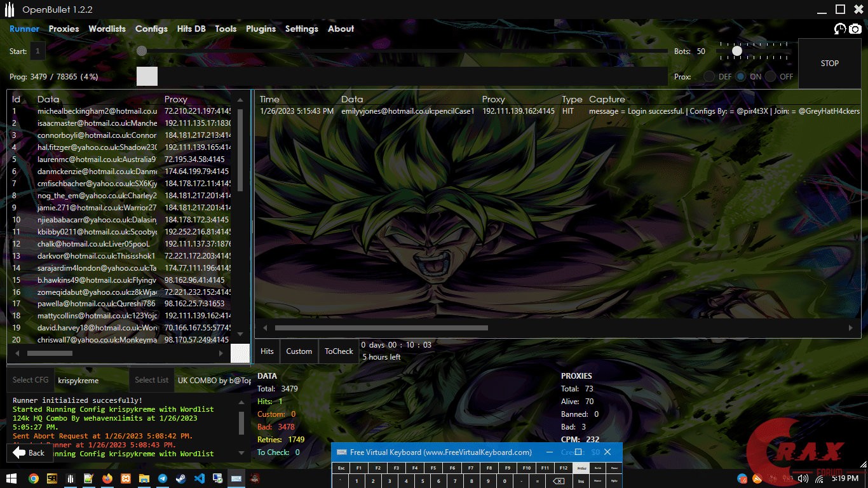Open Firefox from the taskbar
This screenshot has width=868, height=488.
(107, 478)
